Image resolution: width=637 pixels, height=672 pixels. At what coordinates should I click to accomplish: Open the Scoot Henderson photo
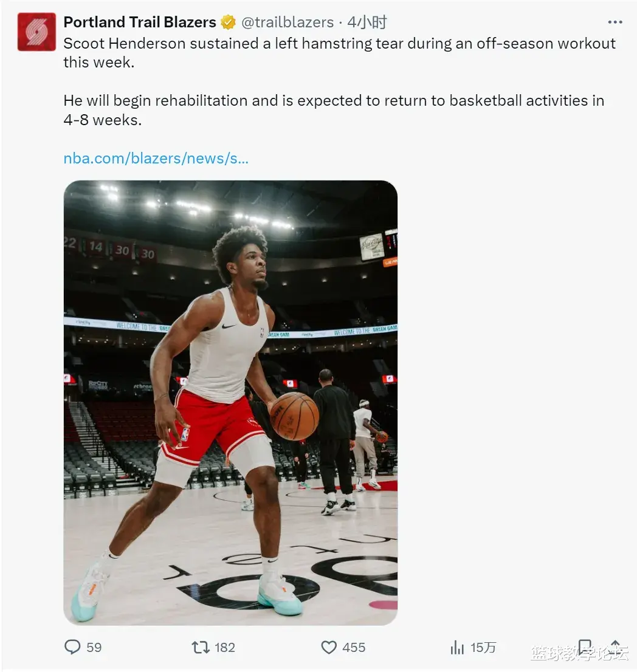coord(230,402)
